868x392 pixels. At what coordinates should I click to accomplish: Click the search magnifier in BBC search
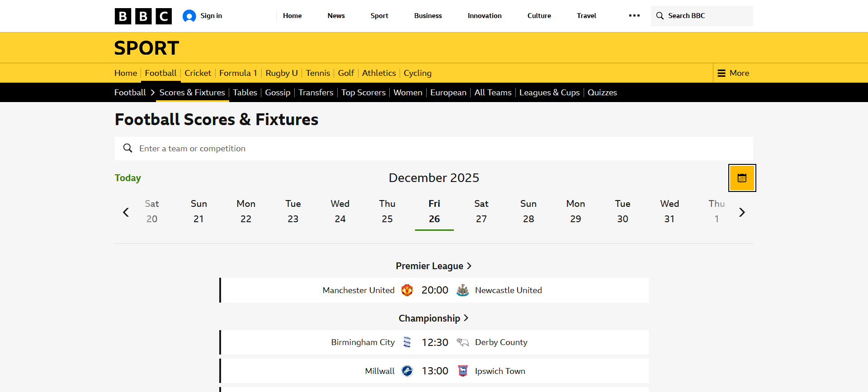click(x=660, y=16)
